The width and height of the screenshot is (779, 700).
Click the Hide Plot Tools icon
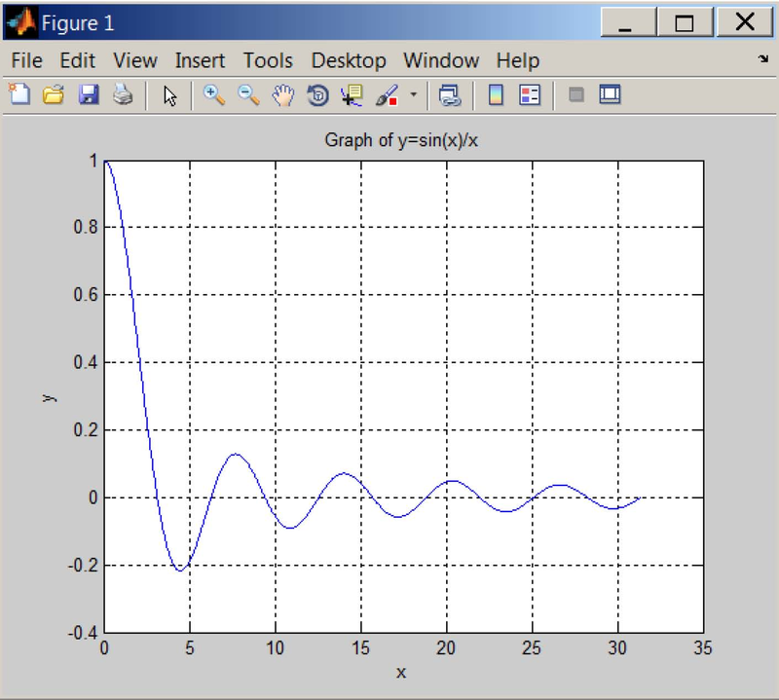[576, 94]
